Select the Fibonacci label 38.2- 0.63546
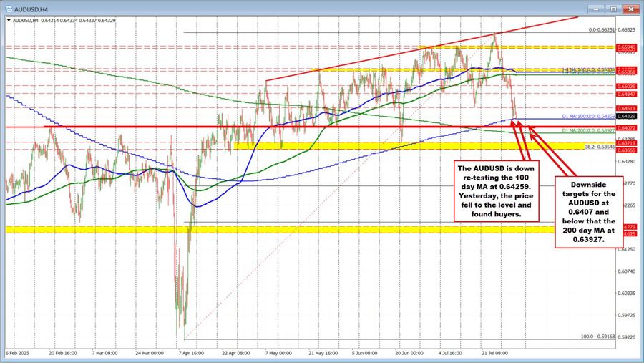Image resolution: width=644 pixels, height=363 pixels. point(600,146)
